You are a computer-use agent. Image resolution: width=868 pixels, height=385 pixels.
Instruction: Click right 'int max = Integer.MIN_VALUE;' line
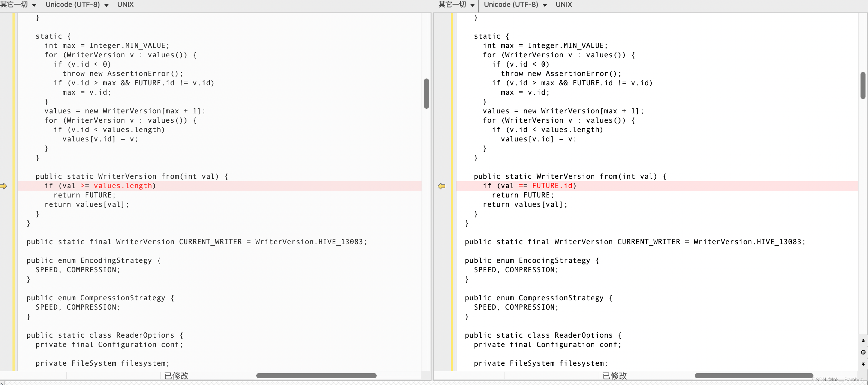click(545, 46)
